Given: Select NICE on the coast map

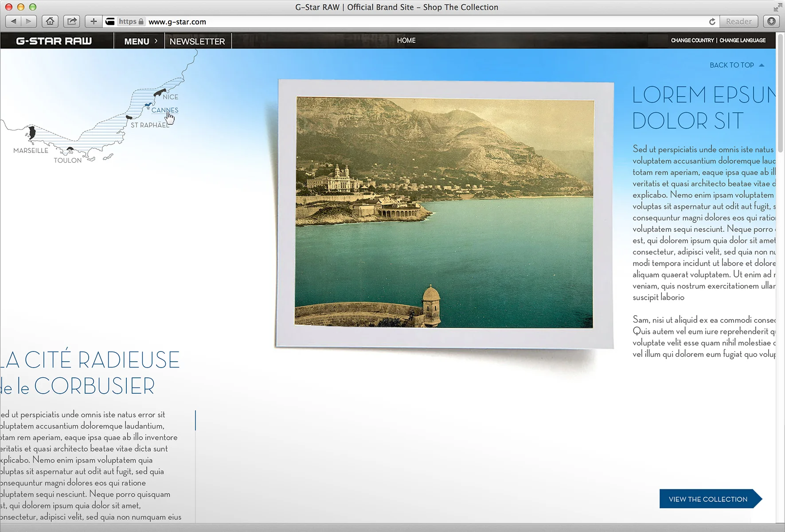Looking at the screenshot, I should click(170, 97).
